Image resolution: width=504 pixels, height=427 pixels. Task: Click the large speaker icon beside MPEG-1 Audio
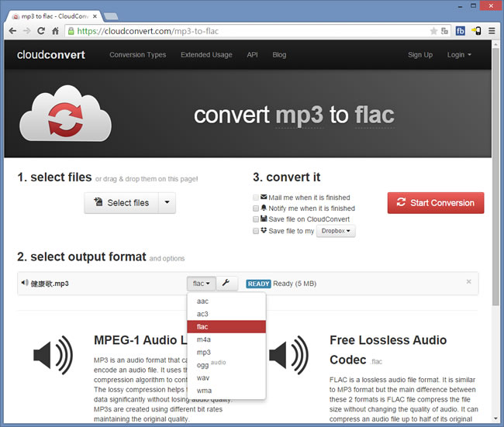53,356
